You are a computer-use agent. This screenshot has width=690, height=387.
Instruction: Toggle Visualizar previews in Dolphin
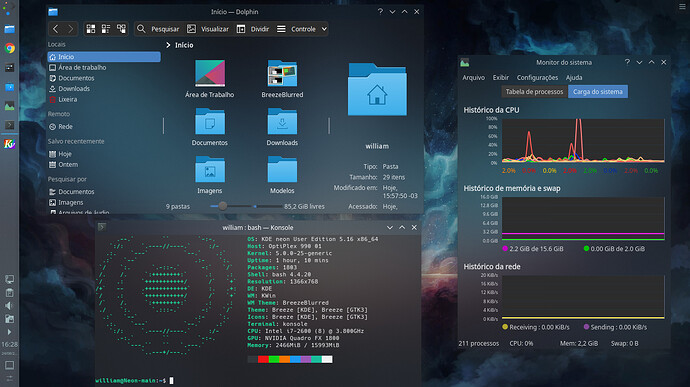click(x=208, y=29)
